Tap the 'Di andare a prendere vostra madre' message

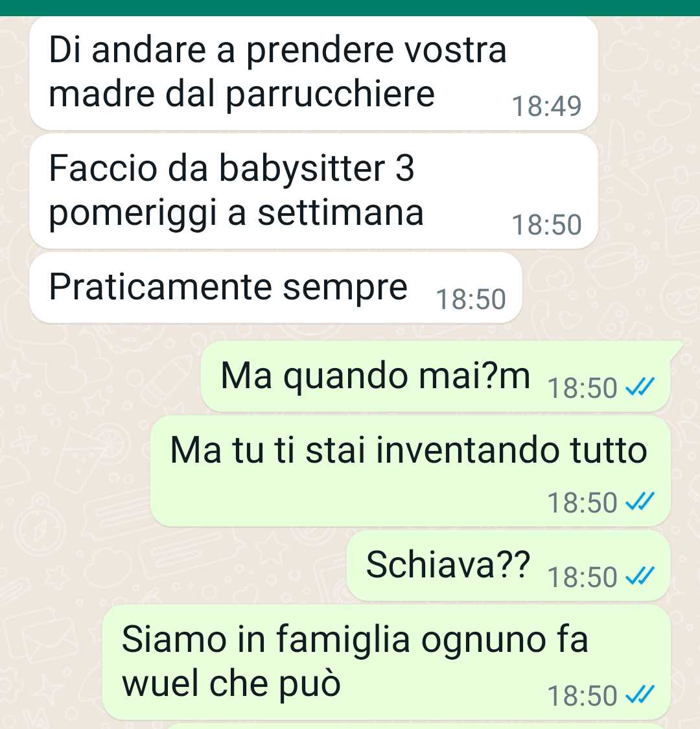[x=313, y=73]
